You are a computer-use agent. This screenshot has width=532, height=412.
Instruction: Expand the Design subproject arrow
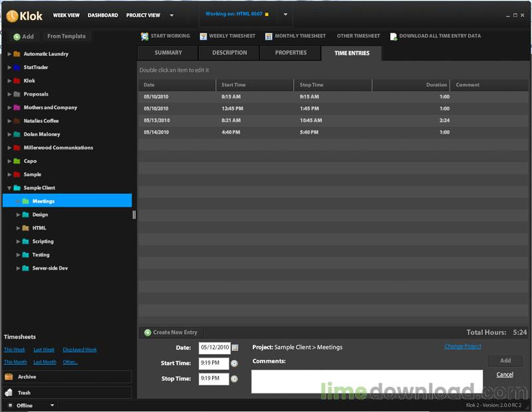pyautogui.click(x=19, y=215)
